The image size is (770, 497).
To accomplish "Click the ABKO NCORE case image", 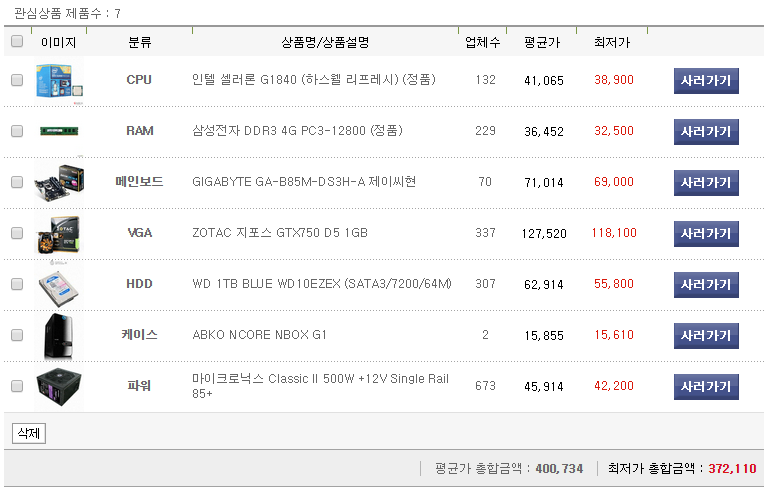I will click(58, 335).
